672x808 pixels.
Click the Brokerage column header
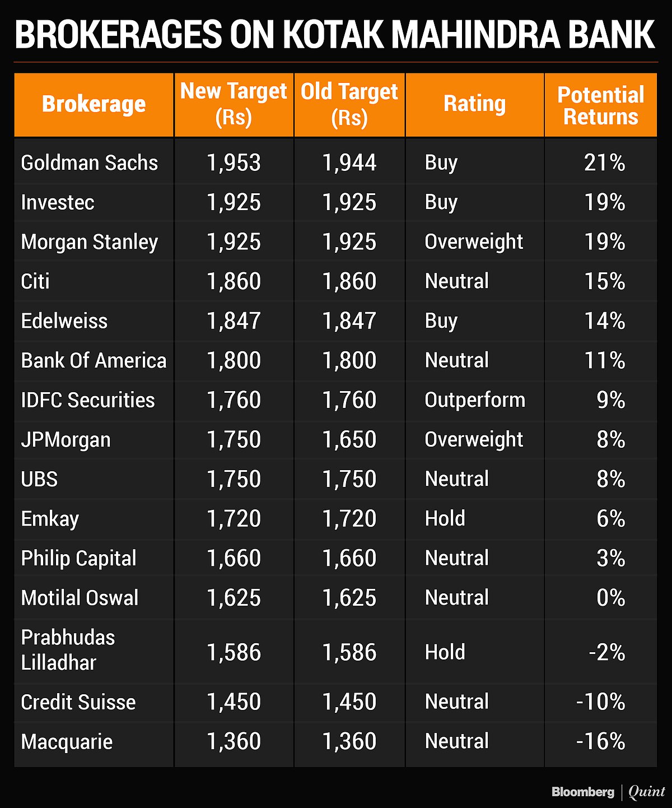(94, 105)
